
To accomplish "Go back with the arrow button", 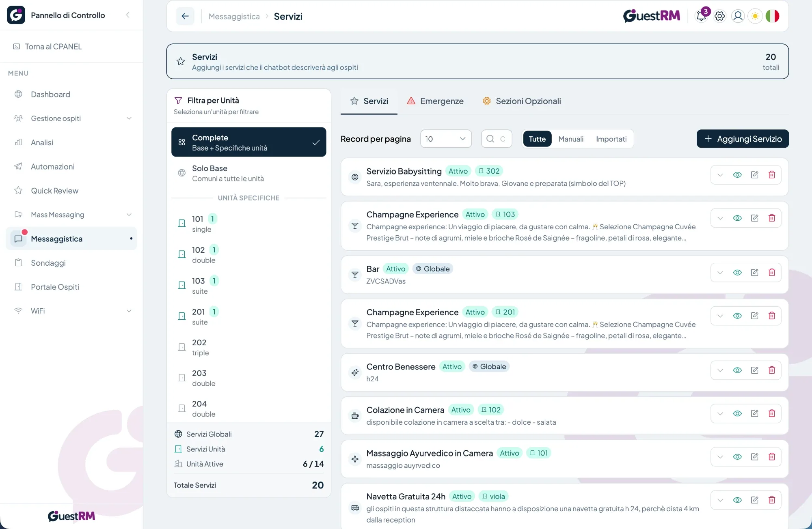I will [x=185, y=16].
